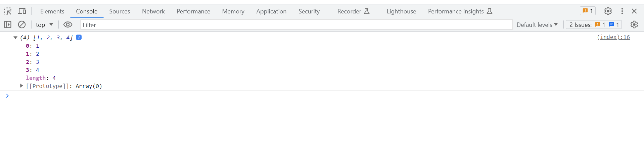Click the 2 Issues button
This screenshot has width=644, height=143.
click(594, 25)
